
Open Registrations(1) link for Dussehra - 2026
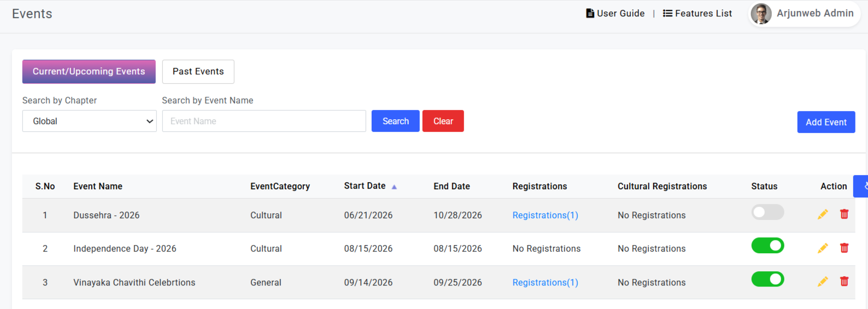coord(545,215)
